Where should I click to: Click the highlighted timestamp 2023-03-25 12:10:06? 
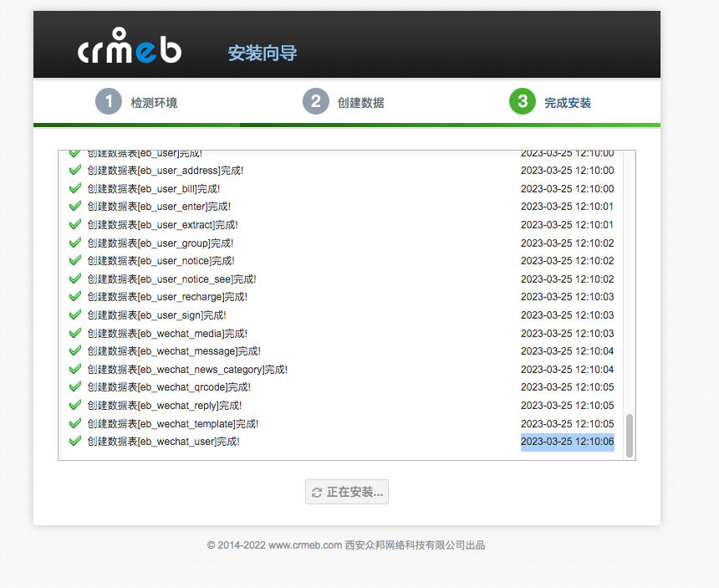[x=567, y=442]
